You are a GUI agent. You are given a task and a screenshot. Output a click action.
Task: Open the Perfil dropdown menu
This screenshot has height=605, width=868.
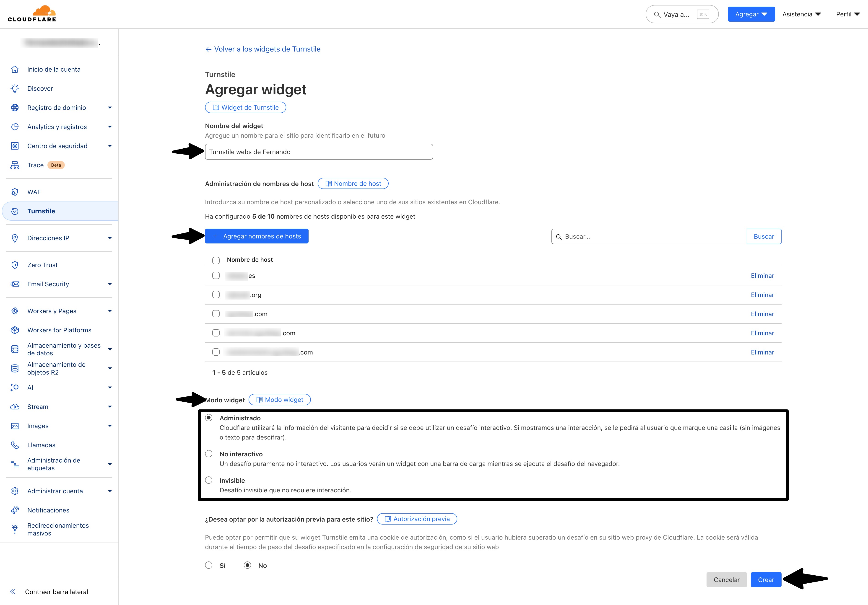(x=847, y=14)
